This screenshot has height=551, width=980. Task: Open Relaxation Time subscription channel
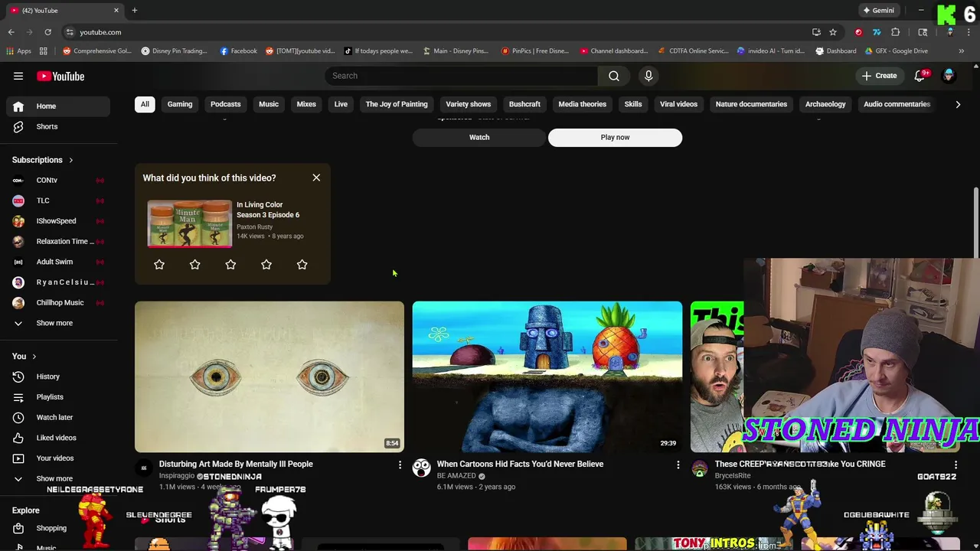[x=59, y=241]
